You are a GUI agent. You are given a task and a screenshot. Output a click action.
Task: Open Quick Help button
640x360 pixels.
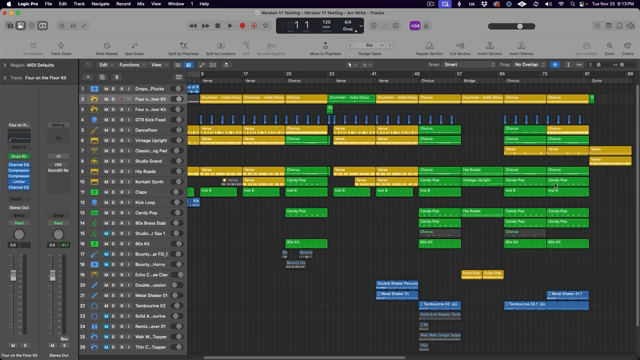click(x=31, y=26)
